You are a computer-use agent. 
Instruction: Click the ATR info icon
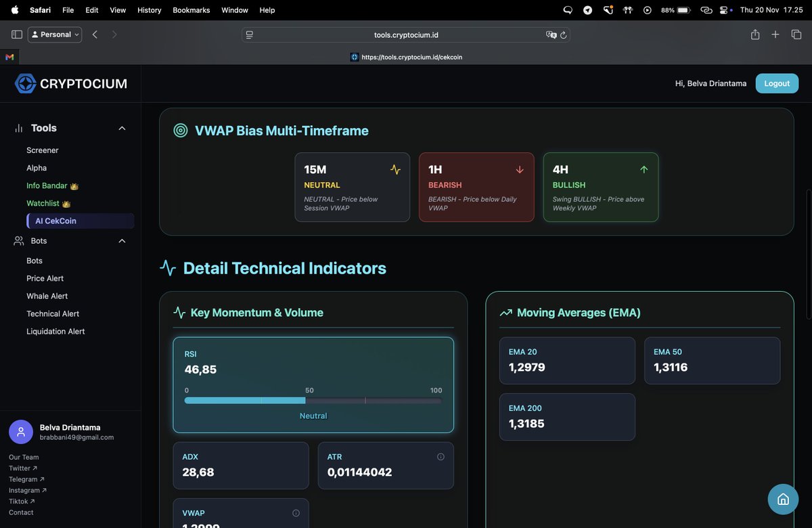(441, 457)
